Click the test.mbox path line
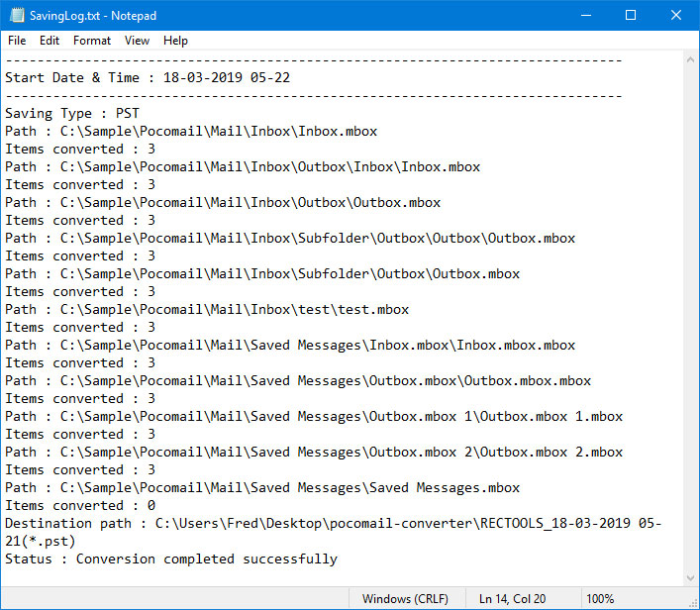Image resolution: width=700 pixels, height=610 pixels. tap(207, 310)
